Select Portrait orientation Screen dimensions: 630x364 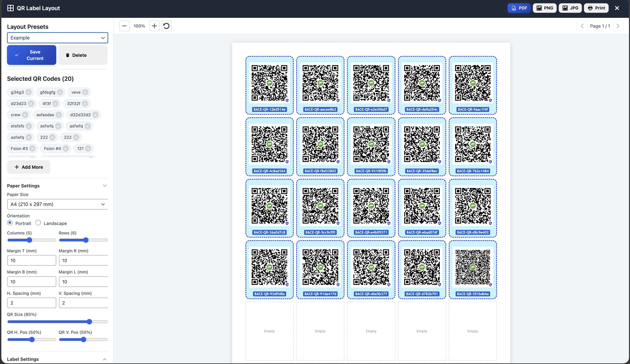[x=10, y=223]
